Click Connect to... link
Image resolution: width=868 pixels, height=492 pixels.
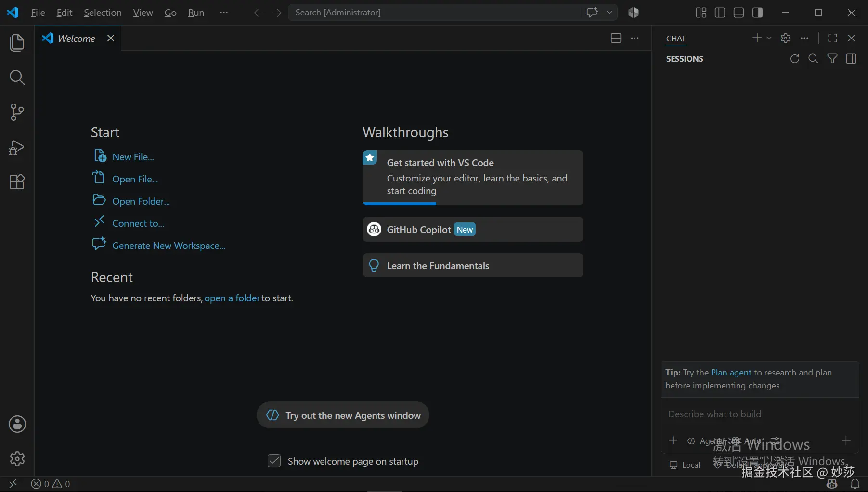(138, 223)
